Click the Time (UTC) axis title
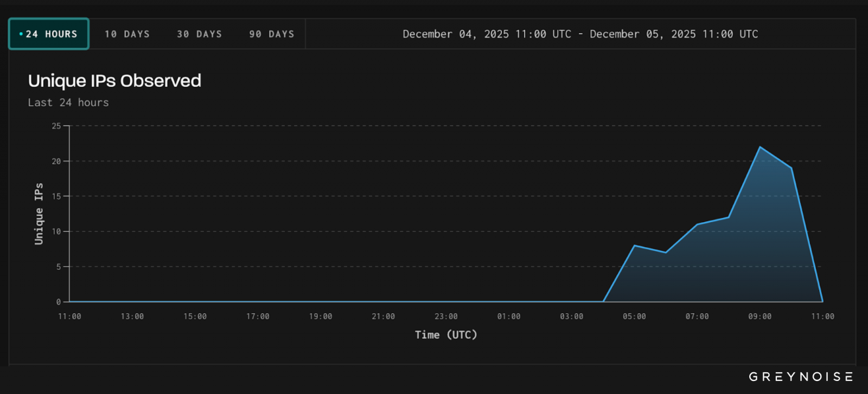The height and width of the screenshot is (394, 868). (x=446, y=335)
